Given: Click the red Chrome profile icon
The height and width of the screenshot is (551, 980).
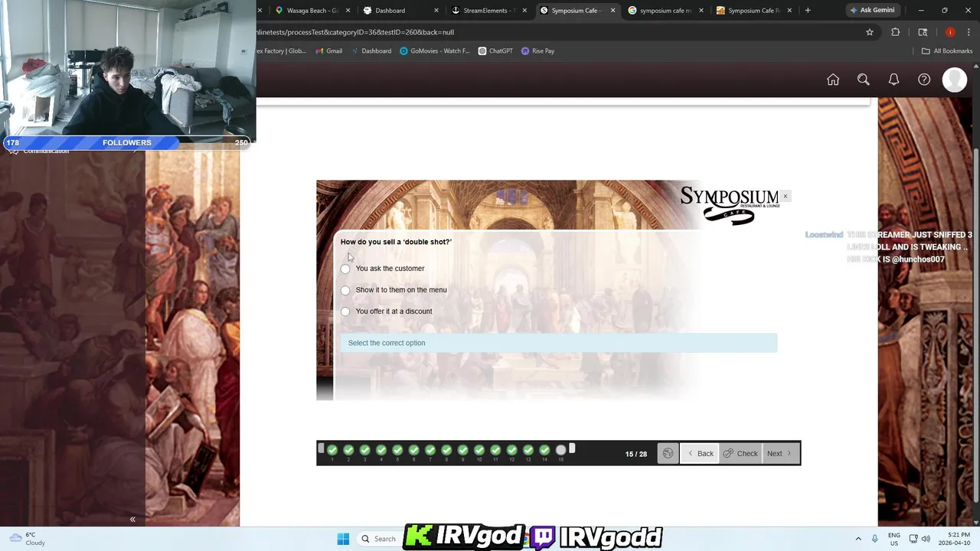Looking at the screenshot, I should pos(950,32).
